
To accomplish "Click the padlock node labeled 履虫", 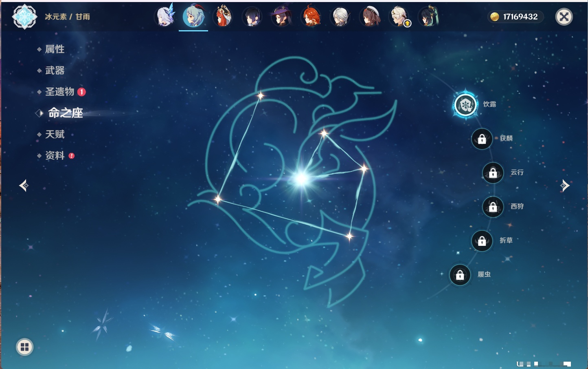I will tap(460, 275).
